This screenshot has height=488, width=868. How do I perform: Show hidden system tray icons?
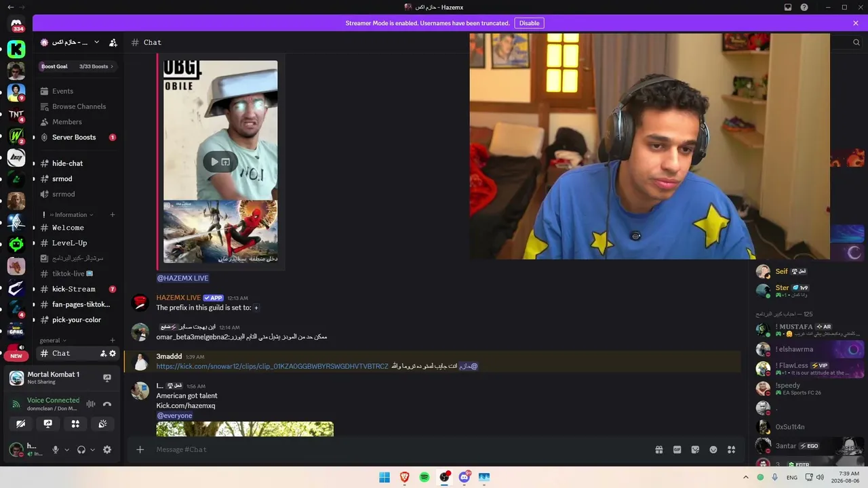[746, 477]
